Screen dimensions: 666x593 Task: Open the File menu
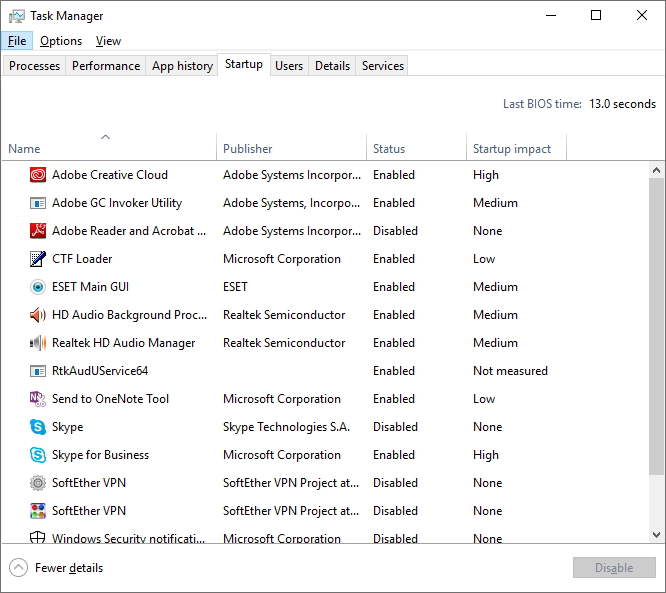click(18, 41)
